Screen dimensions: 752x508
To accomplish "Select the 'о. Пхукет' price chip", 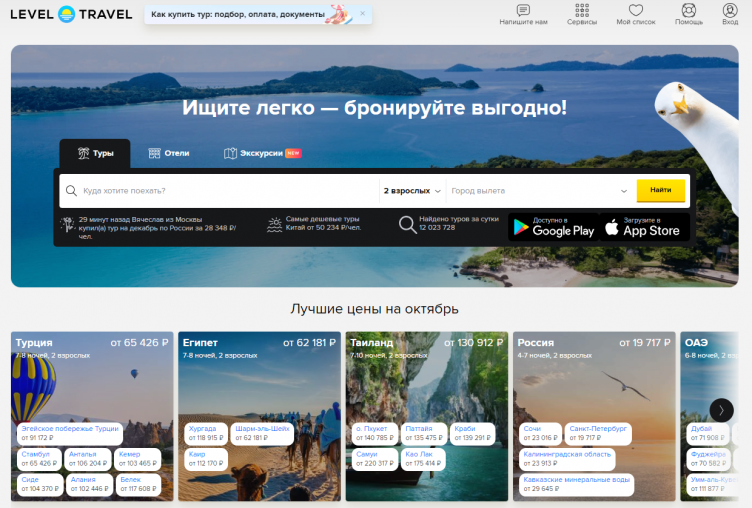I will tap(375, 433).
